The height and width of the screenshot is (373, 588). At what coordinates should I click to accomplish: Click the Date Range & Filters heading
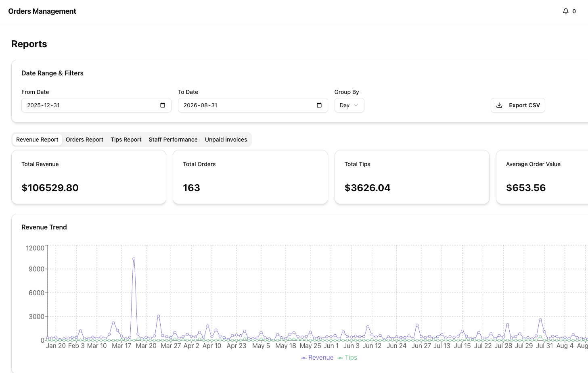[52, 73]
